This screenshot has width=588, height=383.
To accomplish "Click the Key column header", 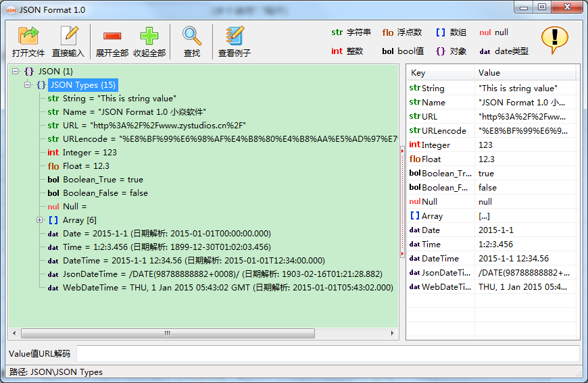I will 440,73.
